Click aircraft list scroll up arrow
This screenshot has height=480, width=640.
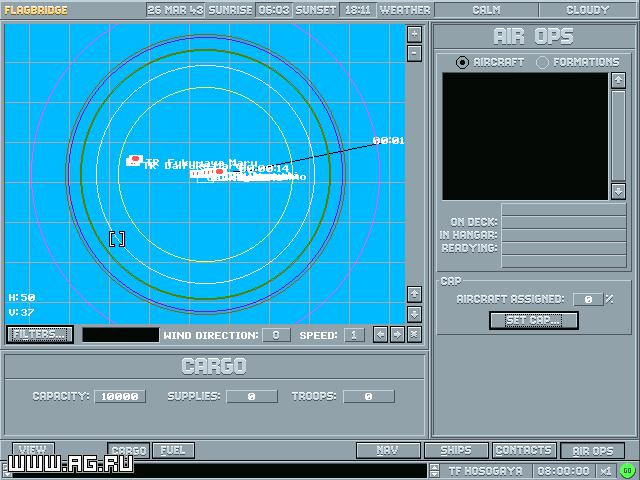pyautogui.click(x=618, y=80)
